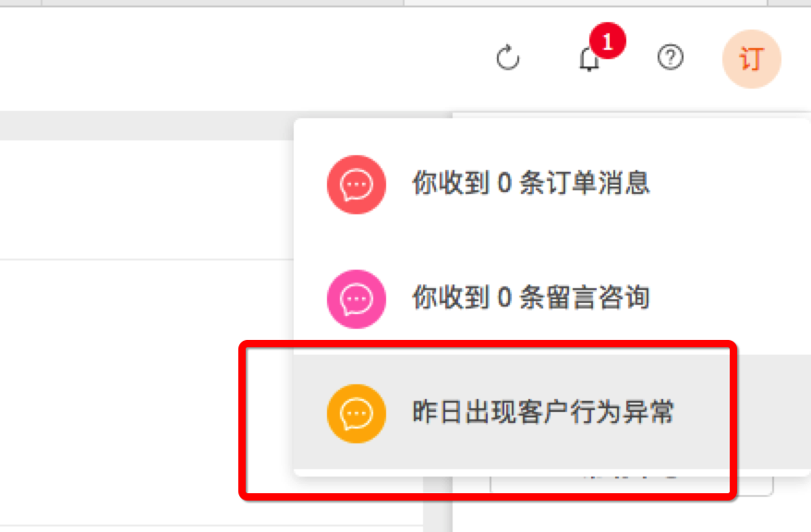Click the top window tab strip
The width and height of the screenshot is (811, 532).
click(405, 3)
